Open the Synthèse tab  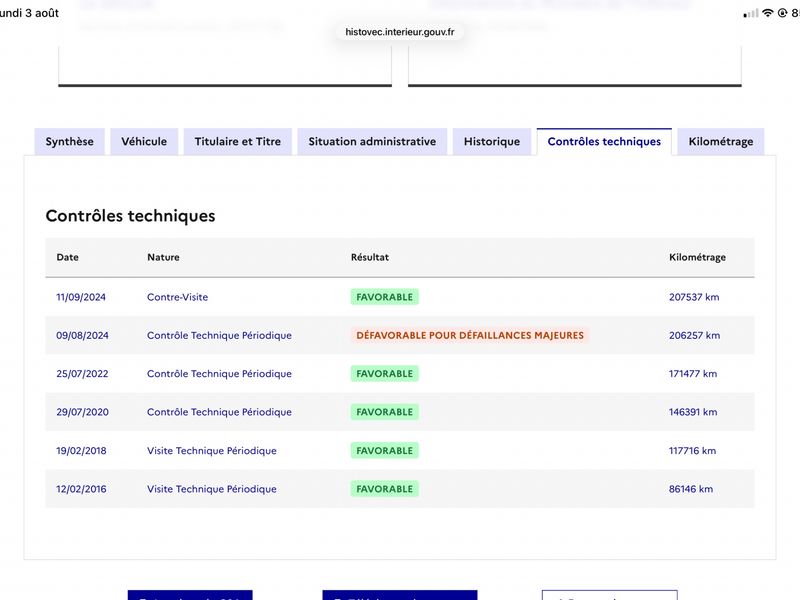point(69,141)
